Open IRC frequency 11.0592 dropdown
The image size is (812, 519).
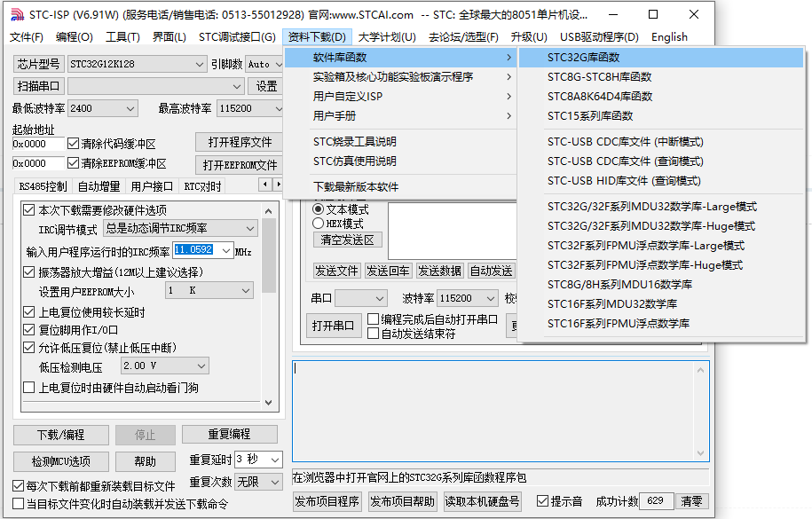[x=203, y=251]
